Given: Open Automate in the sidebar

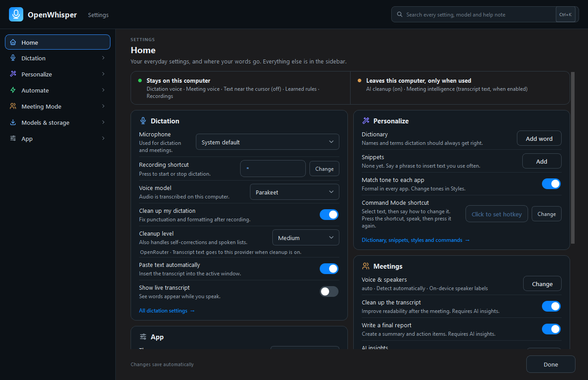Looking at the screenshot, I should pyautogui.click(x=58, y=90).
